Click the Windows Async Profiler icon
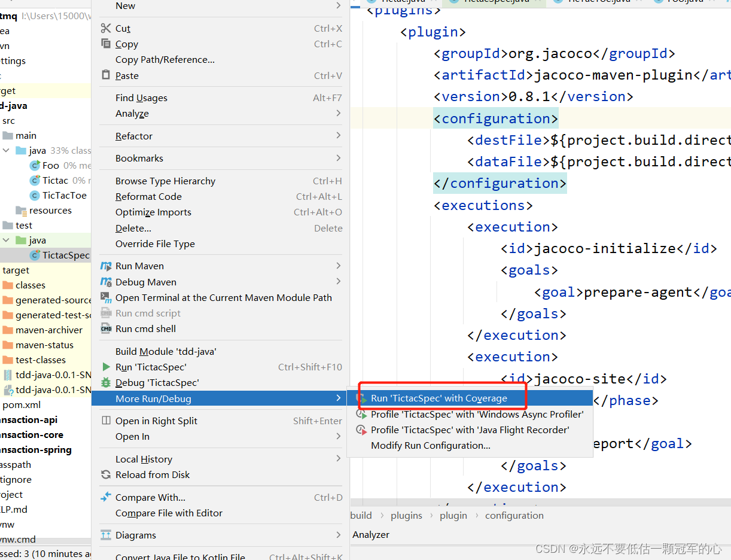Image resolution: width=731 pixels, height=560 pixels. coord(361,414)
